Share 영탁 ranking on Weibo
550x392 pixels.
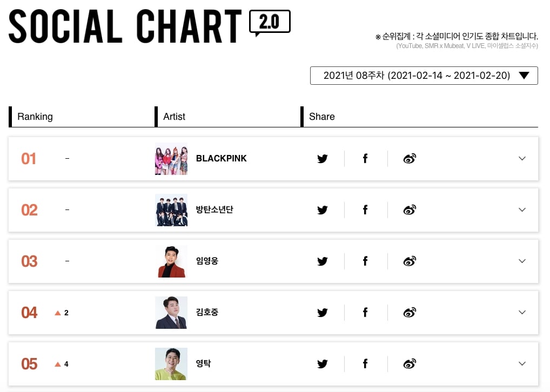click(410, 363)
